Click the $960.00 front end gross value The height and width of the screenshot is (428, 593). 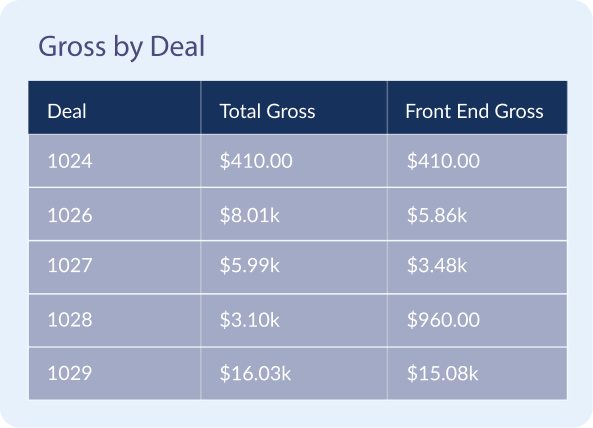click(x=443, y=319)
